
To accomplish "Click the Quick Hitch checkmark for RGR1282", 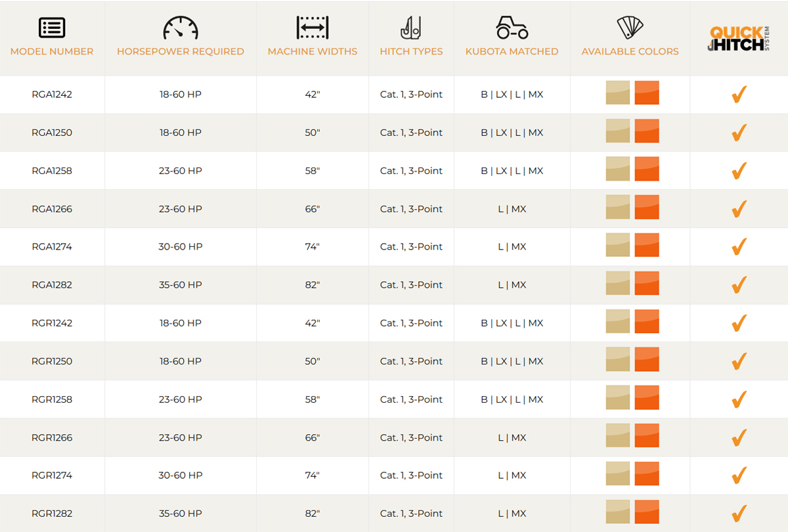I will (739, 512).
